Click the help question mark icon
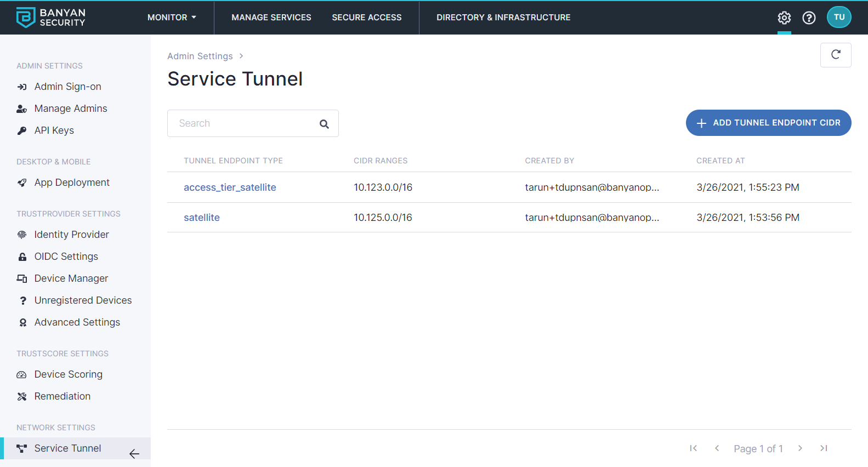This screenshot has width=868, height=467. click(x=809, y=18)
